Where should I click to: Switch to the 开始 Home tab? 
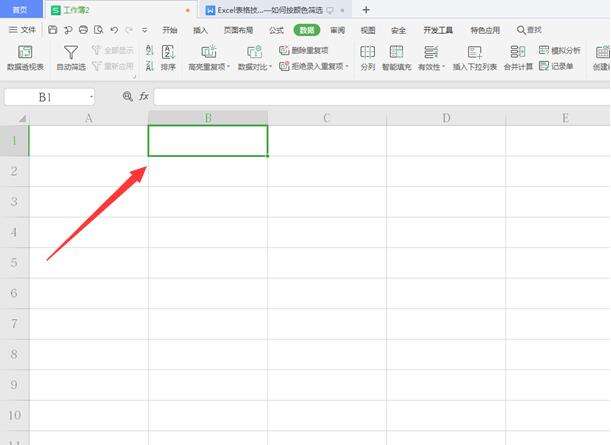click(x=170, y=30)
